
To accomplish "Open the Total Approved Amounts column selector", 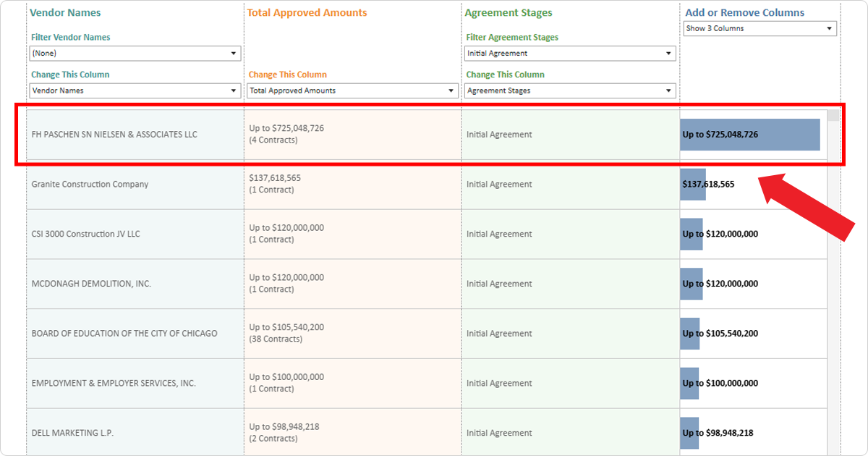I will click(x=352, y=91).
